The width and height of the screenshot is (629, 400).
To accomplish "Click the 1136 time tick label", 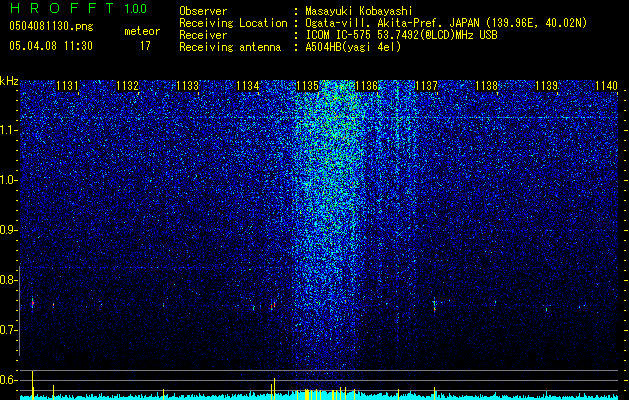I will tap(367, 86).
